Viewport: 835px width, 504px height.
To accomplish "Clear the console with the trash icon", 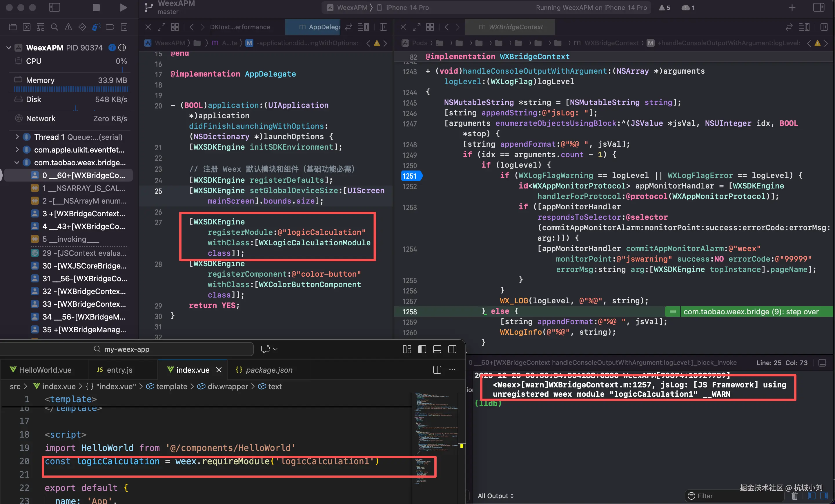I will pos(794,496).
